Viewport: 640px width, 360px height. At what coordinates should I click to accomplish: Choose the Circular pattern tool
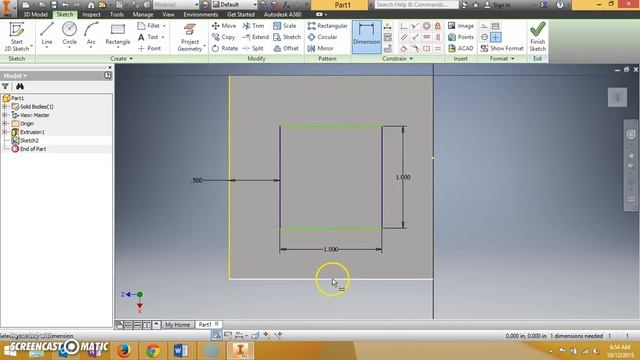tap(322, 37)
